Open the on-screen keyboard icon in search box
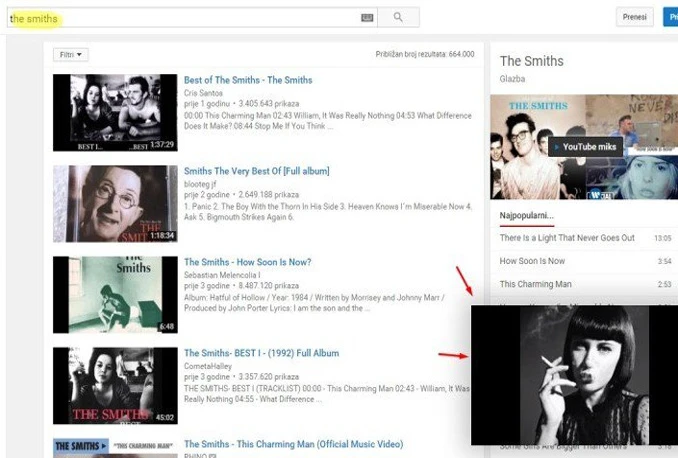This screenshot has height=458, width=678. (x=367, y=17)
